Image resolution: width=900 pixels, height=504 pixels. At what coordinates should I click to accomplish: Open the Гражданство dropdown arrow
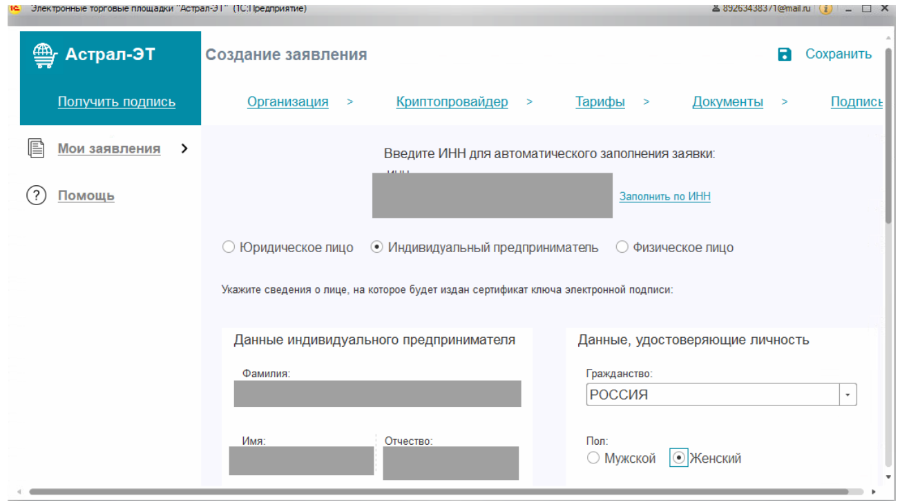click(848, 395)
